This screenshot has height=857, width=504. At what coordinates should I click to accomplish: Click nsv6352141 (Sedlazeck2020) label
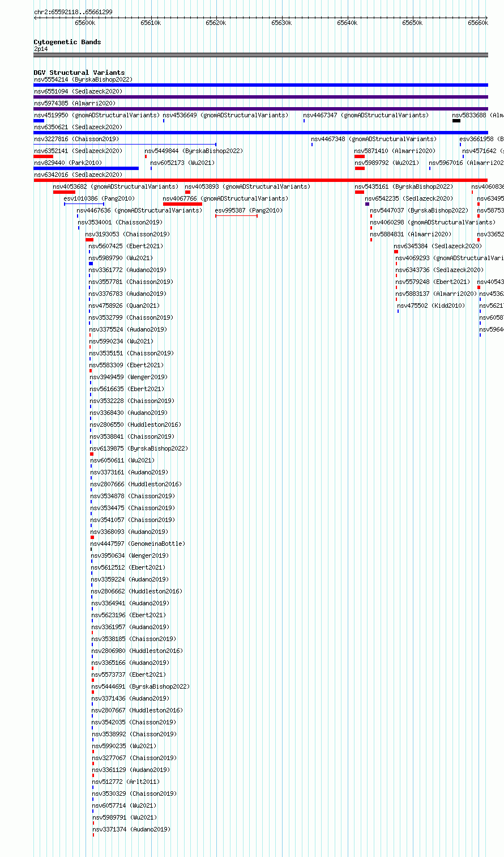pyautogui.click(x=78, y=151)
